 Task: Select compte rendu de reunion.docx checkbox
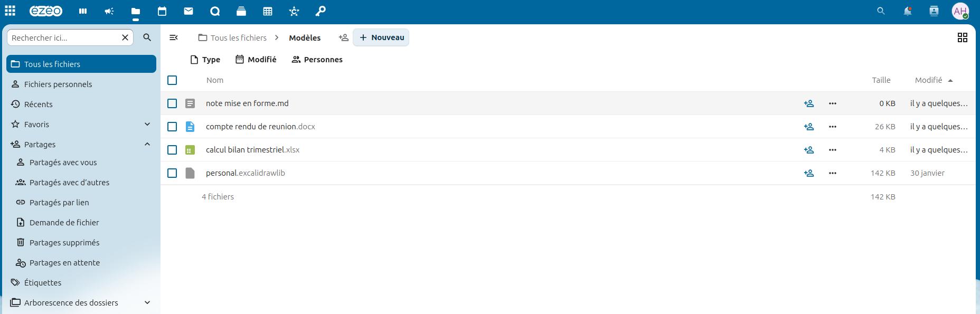[172, 127]
